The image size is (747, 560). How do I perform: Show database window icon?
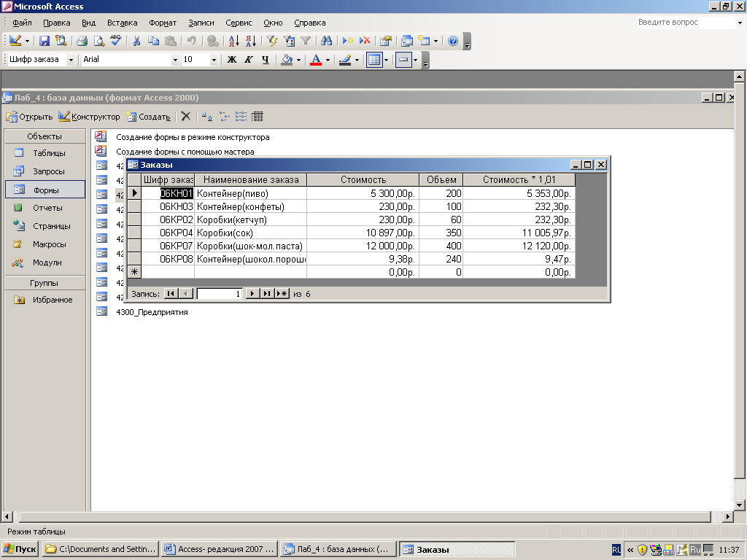407,41
